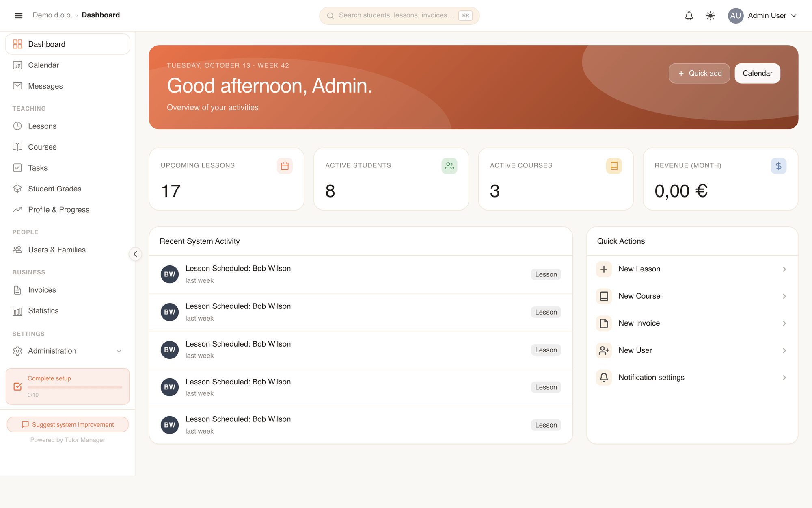Image resolution: width=812 pixels, height=508 pixels.
Task: Click the Powered by Tutor Manager text
Action: pyautogui.click(x=67, y=440)
